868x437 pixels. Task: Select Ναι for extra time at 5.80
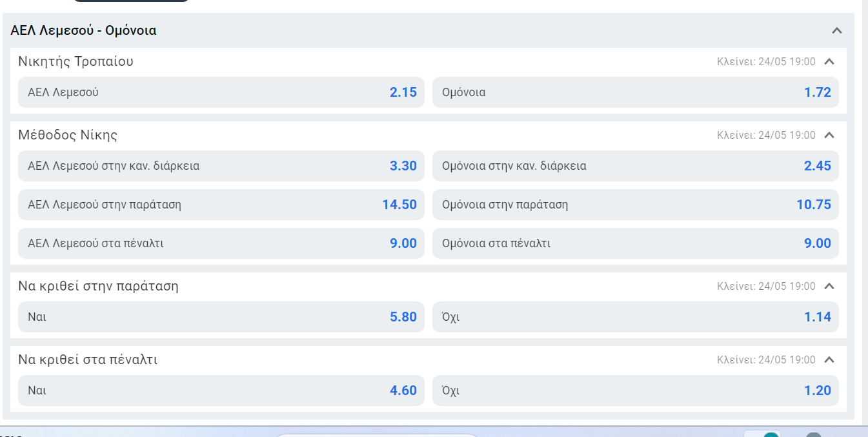221,317
